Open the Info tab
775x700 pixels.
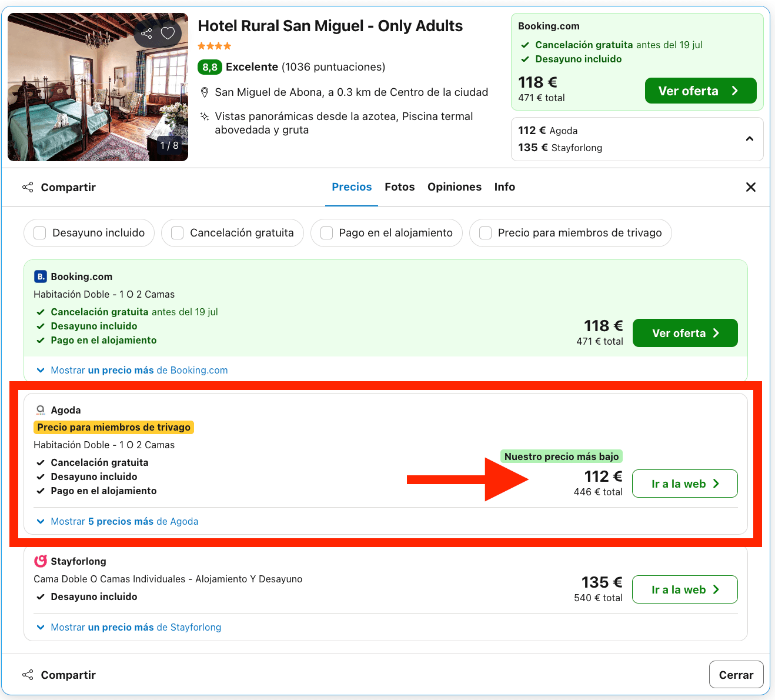[x=505, y=187]
